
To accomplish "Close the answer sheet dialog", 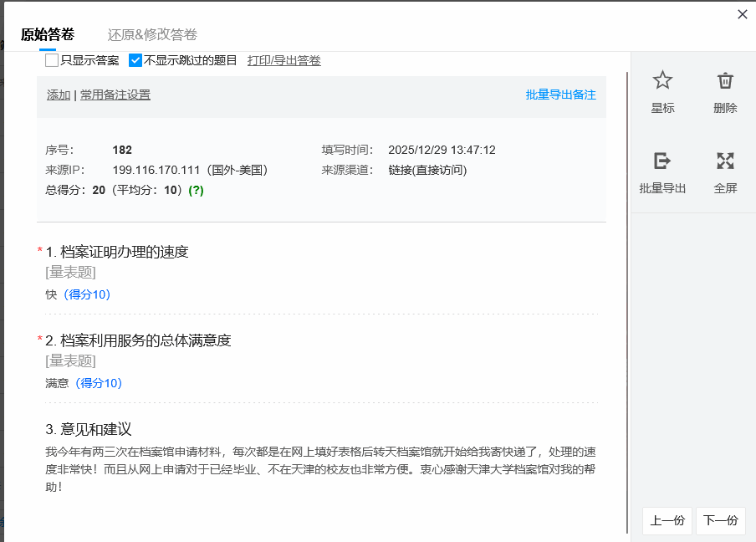I will 742,14.
